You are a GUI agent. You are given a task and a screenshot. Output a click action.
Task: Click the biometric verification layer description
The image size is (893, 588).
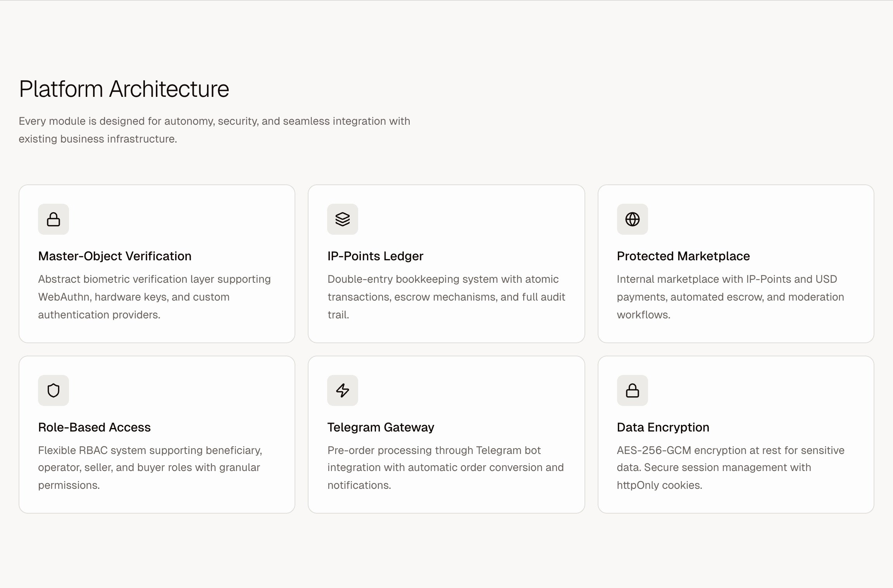[154, 297]
